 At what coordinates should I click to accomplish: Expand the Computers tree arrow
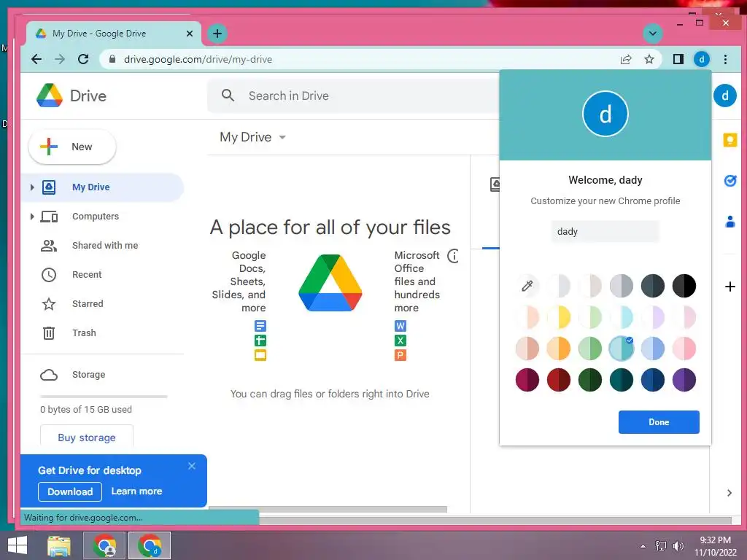tap(32, 216)
